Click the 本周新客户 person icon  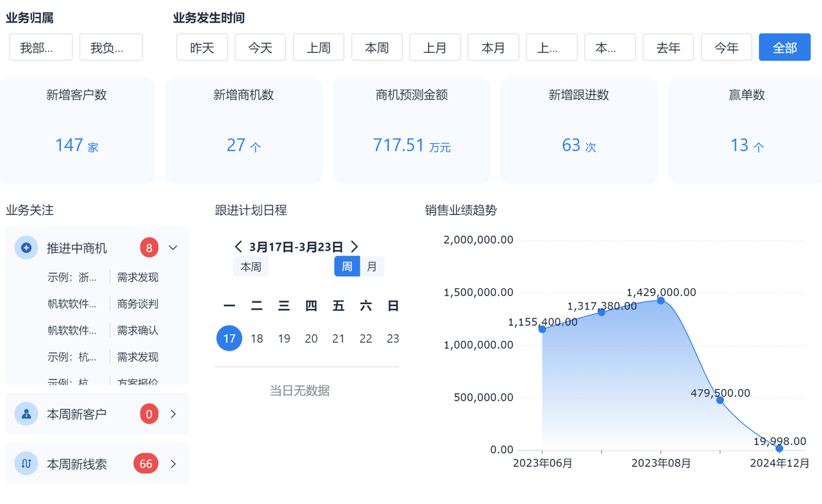coord(26,414)
